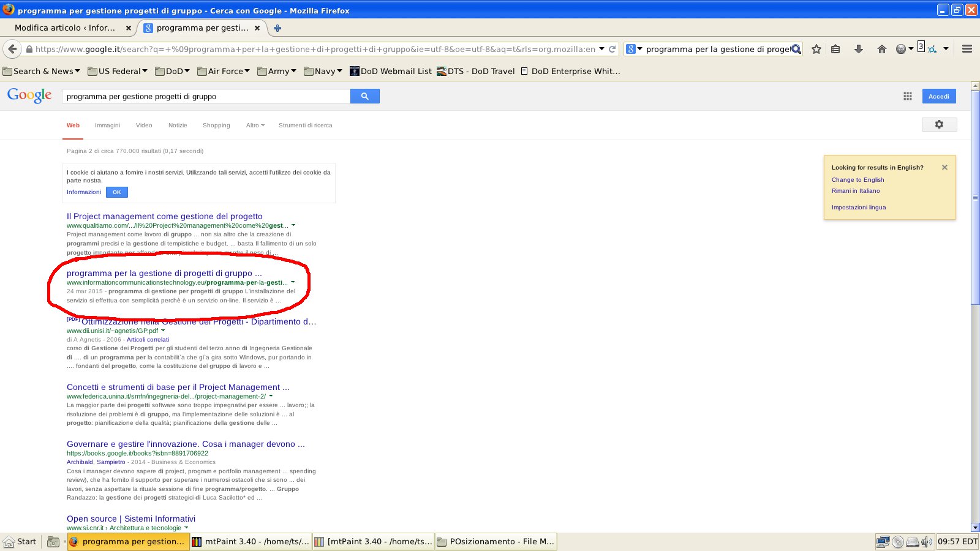The height and width of the screenshot is (551, 980).
Task: Open the result options arrow for qualitiamo.com
Action: (x=293, y=225)
